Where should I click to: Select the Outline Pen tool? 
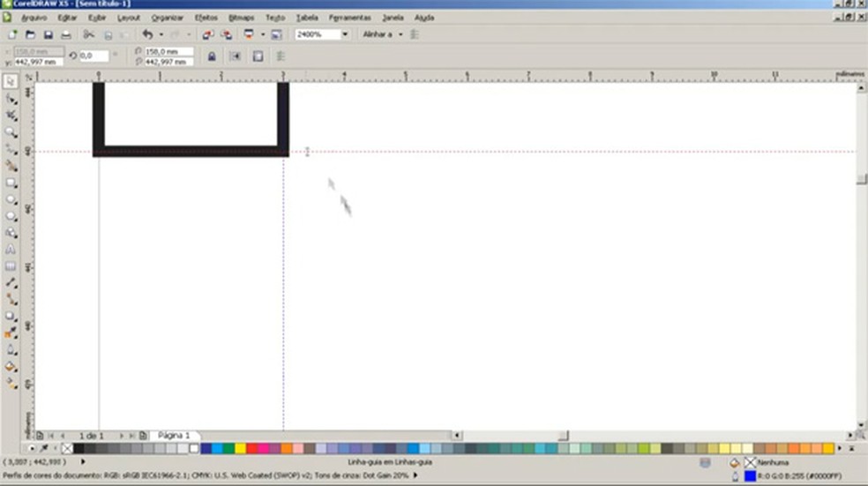11,350
